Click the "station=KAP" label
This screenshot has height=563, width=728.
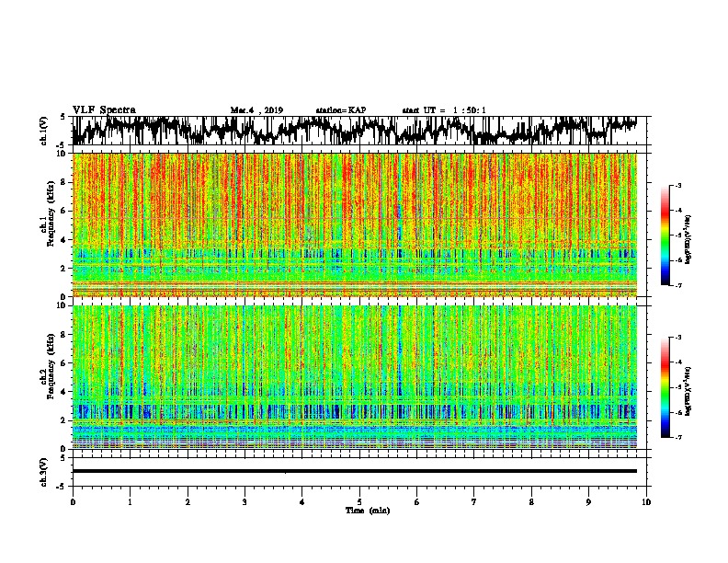[341, 110]
